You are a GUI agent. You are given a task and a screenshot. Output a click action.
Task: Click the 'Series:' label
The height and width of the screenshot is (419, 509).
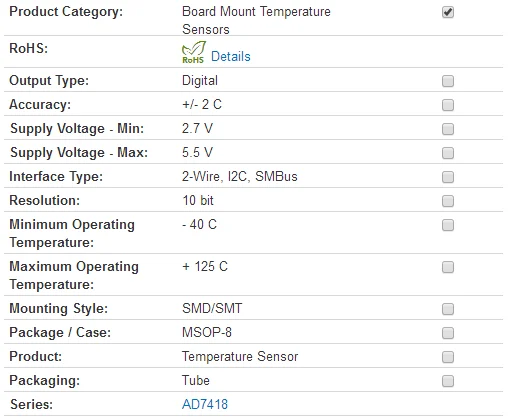(32, 405)
